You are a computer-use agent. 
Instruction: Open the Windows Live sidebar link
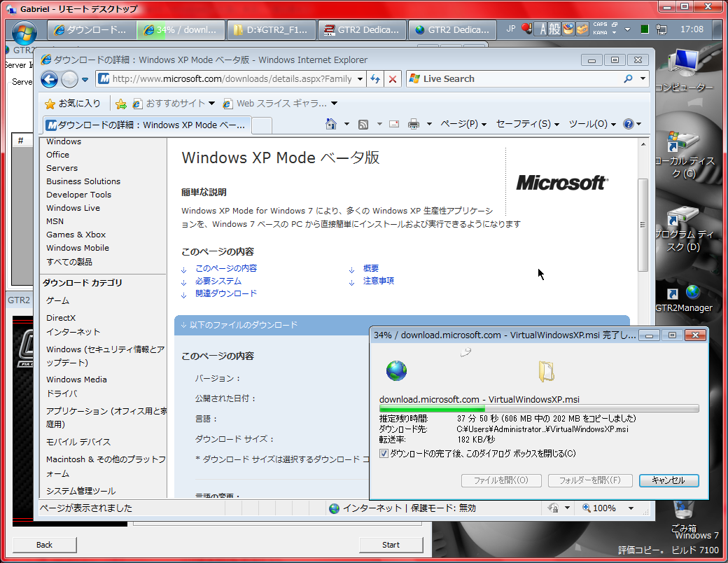click(x=73, y=208)
